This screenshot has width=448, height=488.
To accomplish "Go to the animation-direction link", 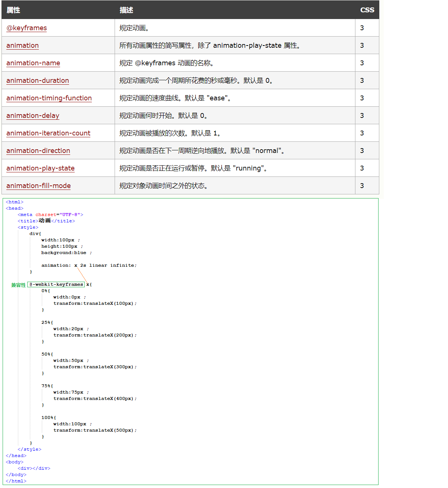I will coord(38,151).
